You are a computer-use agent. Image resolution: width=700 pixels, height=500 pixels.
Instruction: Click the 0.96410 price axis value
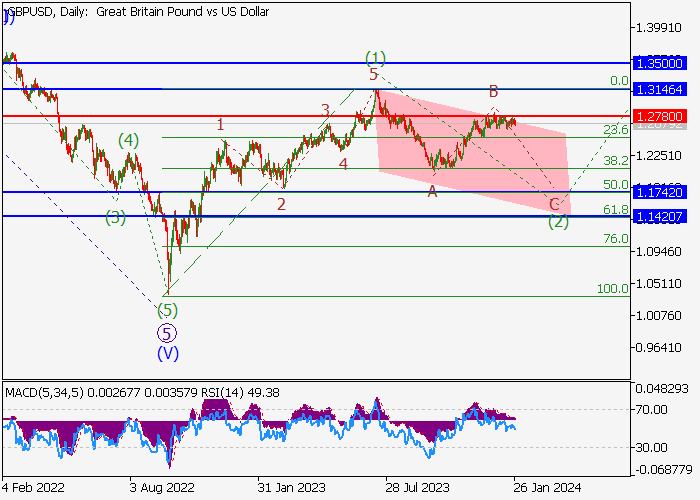(658, 348)
